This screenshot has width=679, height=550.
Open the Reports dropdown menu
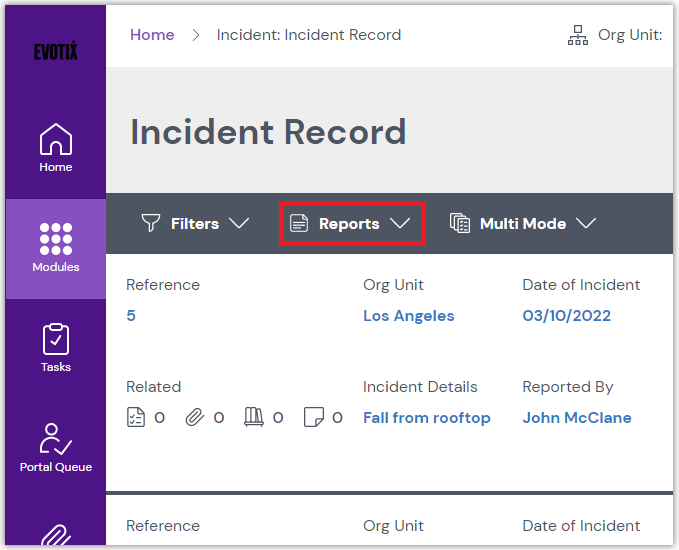(351, 224)
